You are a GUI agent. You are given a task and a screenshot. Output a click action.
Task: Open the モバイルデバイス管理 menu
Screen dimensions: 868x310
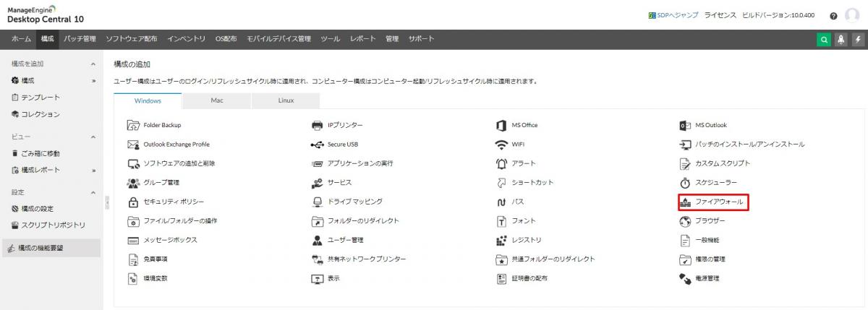click(x=278, y=39)
